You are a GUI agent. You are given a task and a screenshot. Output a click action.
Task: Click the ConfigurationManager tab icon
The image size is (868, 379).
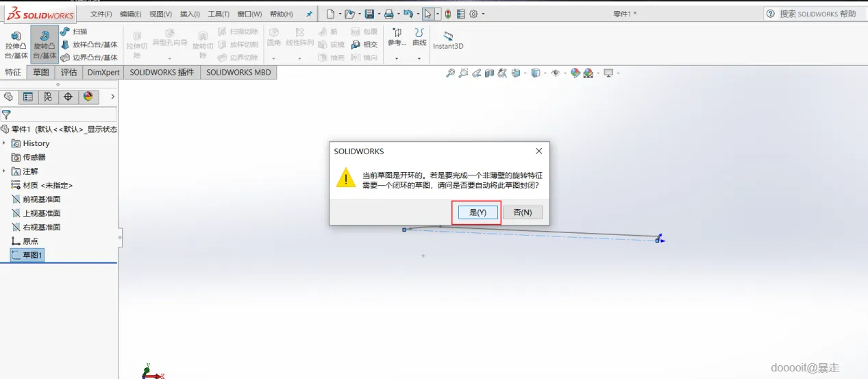[47, 97]
